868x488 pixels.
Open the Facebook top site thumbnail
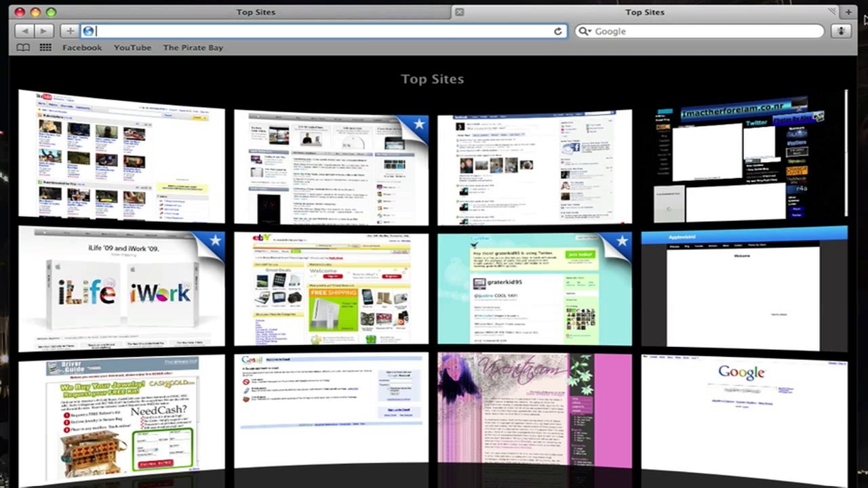(x=534, y=168)
